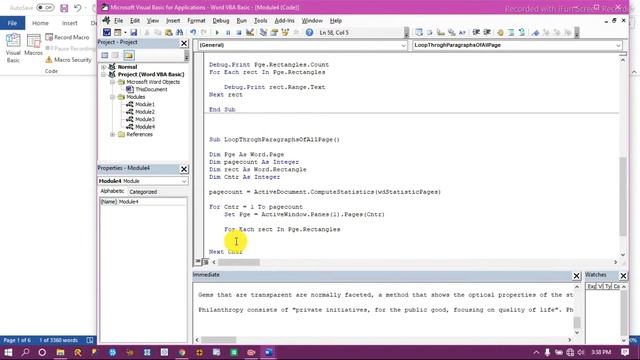Viewport: 640px width, 360px height.
Task: Open the Add-Ins menu
Action: [284, 20]
